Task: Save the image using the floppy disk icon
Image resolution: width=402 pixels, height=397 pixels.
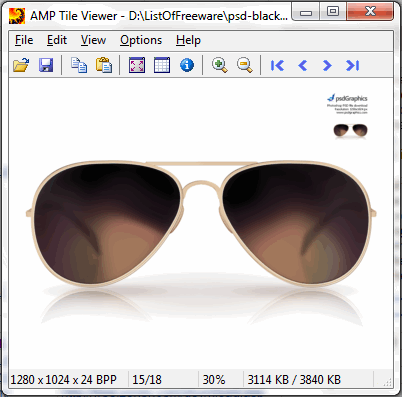Action: [46, 65]
